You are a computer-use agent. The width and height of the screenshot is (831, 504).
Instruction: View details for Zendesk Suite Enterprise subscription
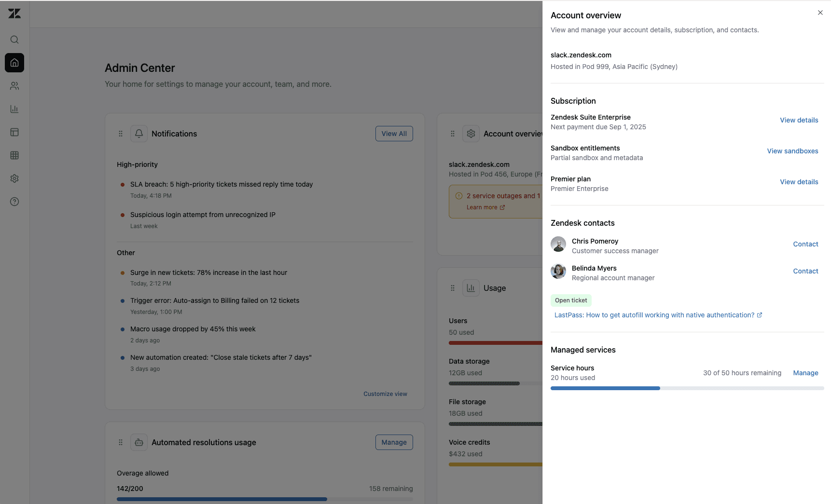tap(799, 120)
